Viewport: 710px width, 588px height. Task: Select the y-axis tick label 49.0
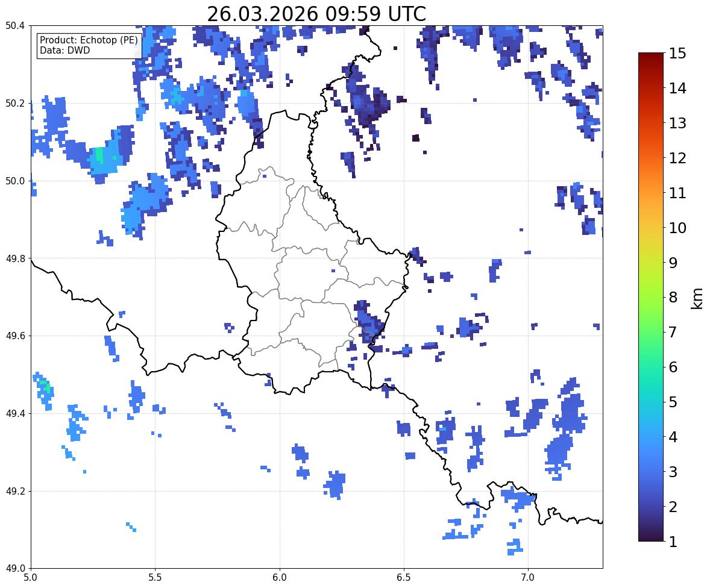(x=15, y=569)
